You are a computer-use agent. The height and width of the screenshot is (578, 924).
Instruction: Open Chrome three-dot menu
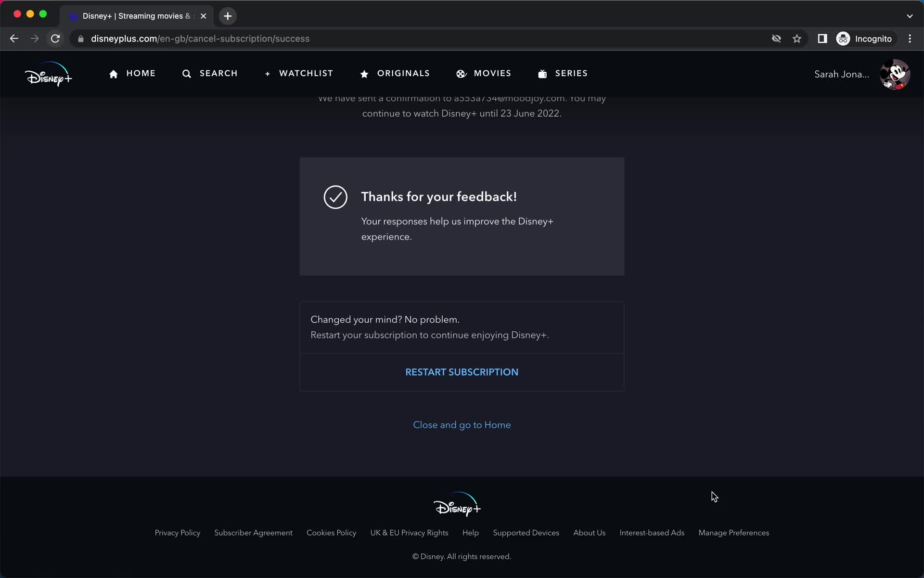[x=910, y=39]
